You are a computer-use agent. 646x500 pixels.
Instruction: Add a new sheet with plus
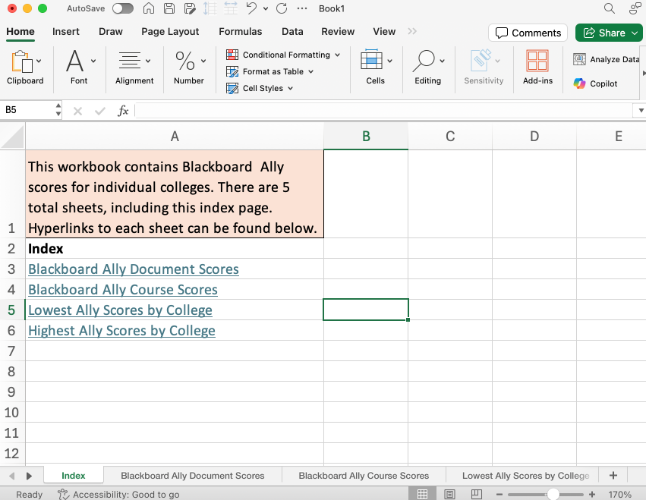(x=613, y=475)
